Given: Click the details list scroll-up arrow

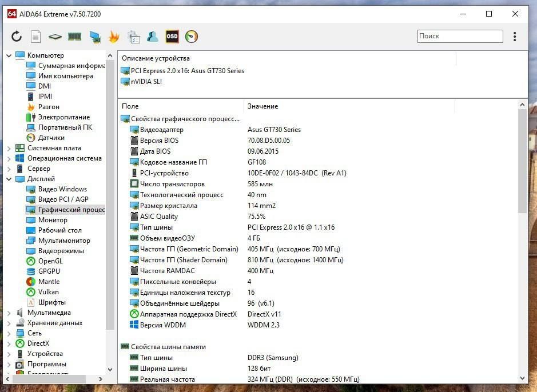Looking at the screenshot, I should [522, 105].
